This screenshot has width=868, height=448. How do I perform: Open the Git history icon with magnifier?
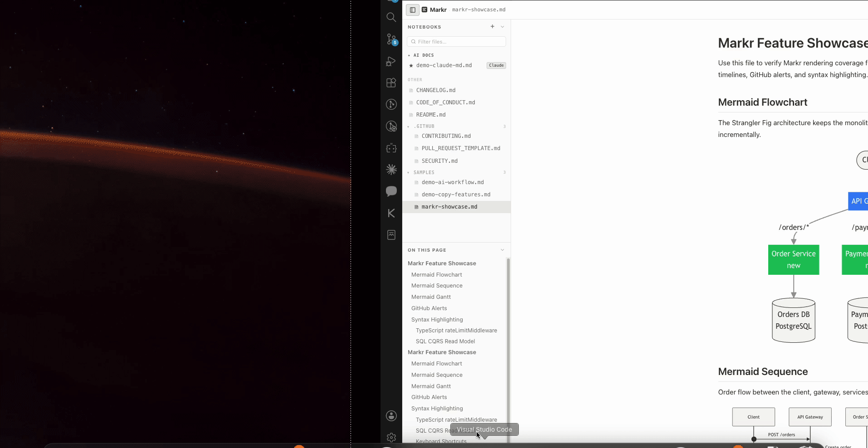391,126
